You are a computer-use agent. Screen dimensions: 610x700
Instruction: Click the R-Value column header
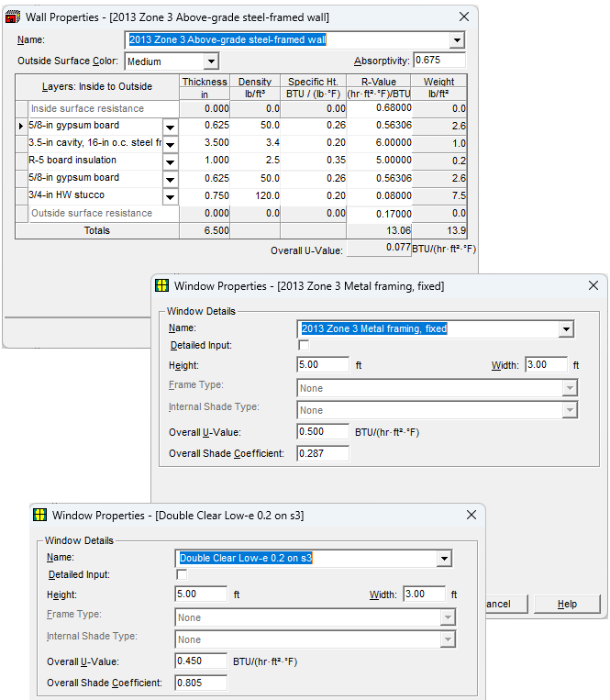click(x=379, y=82)
